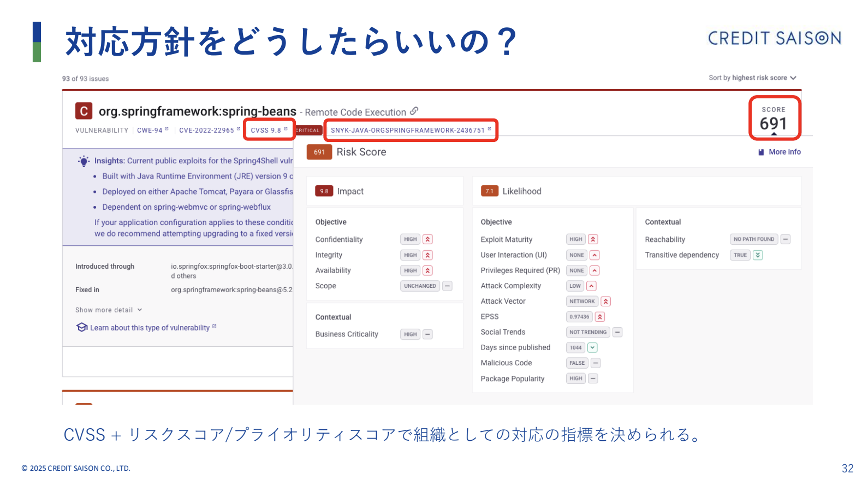
Task: Click the NETWORK value for Attack Vector
Action: click(x=582, y=301)
